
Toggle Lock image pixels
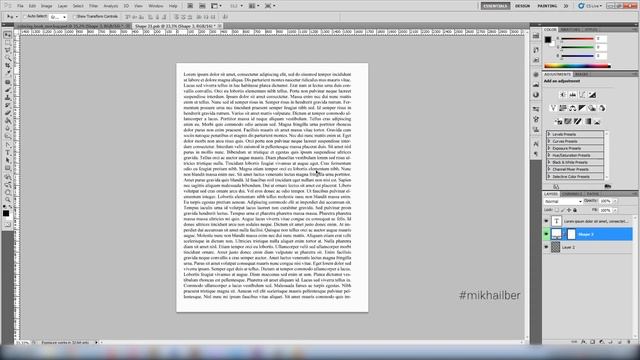point(563,210)
